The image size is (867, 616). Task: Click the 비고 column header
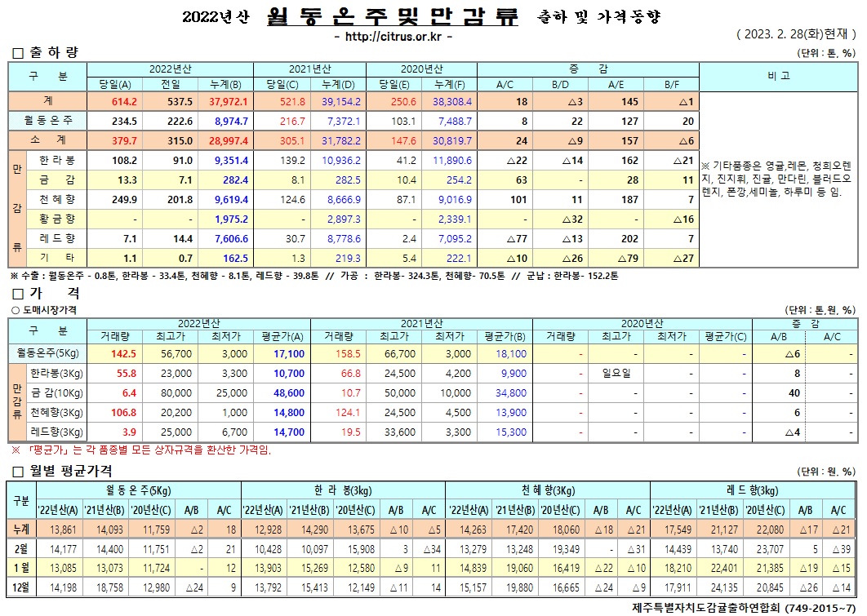pos(778,76)
